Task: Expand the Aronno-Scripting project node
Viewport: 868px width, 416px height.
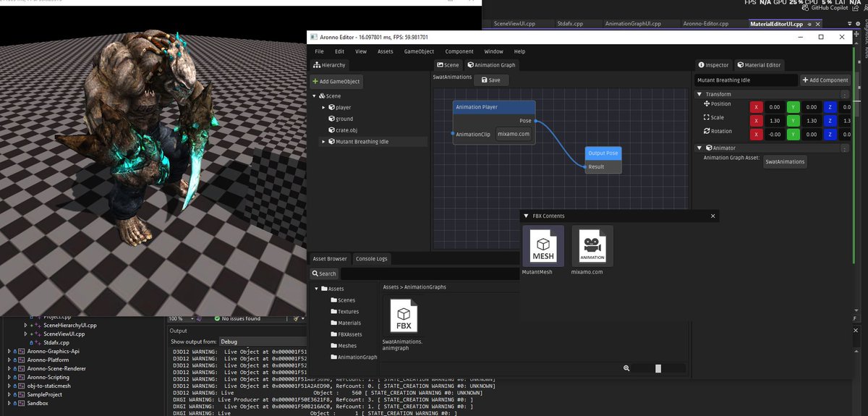Action: 9,377
